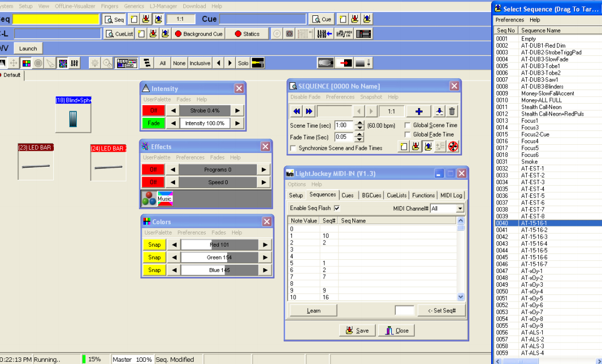Increase Scene Time with the up stepper
The image size is (602, 364).
coord(359,123)
